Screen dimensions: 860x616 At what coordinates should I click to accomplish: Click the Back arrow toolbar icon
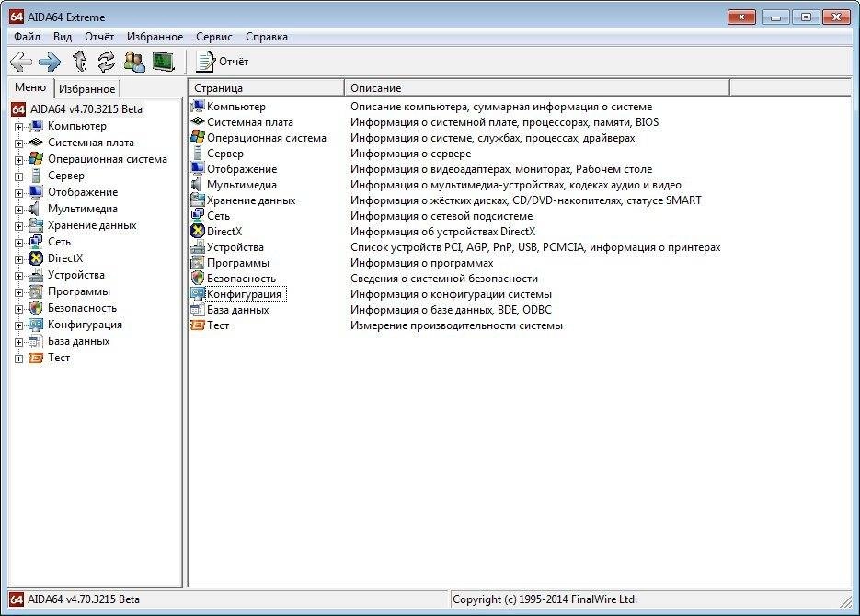[21, 62]
